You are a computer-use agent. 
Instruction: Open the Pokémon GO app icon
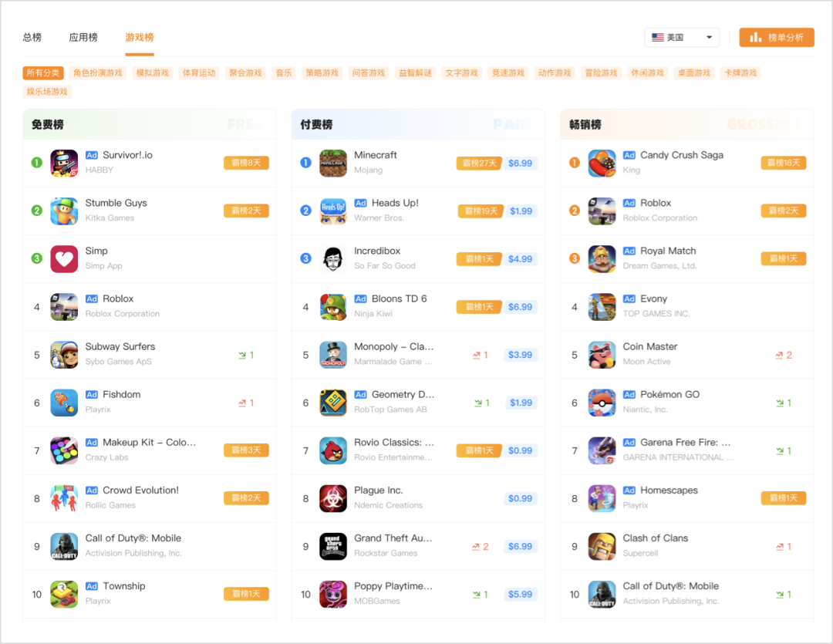602,403
